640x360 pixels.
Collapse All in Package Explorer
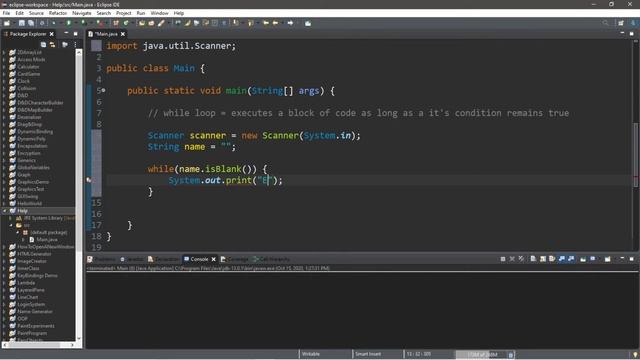43,44
